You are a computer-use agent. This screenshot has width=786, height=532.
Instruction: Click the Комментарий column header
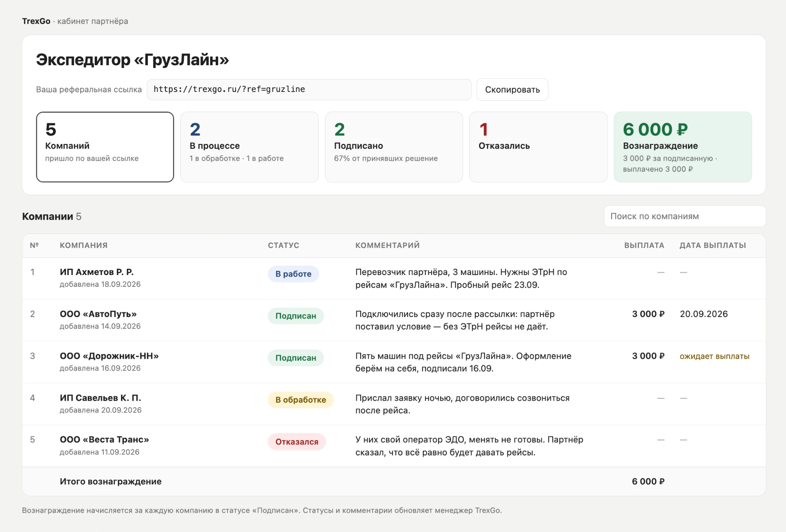pyautogui.click(x=387, y=245)
